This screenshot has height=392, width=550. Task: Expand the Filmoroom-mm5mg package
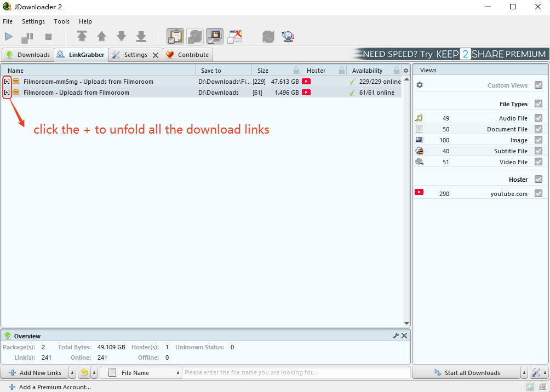7,82
